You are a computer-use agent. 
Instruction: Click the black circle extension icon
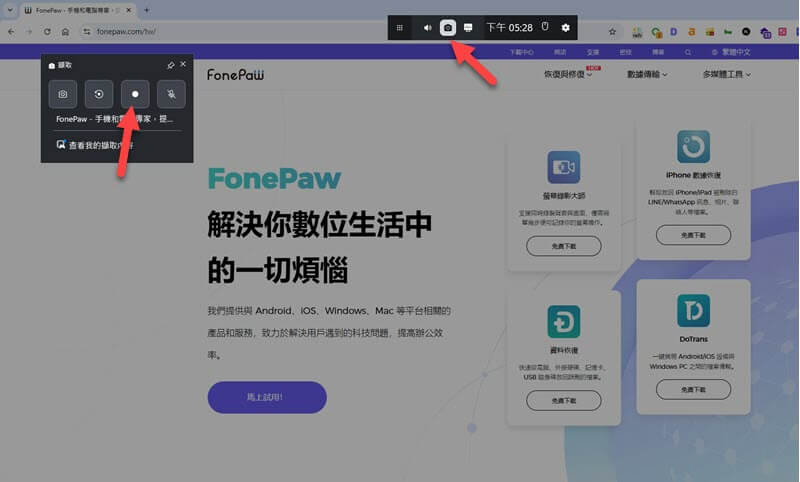tap(746, 32)
